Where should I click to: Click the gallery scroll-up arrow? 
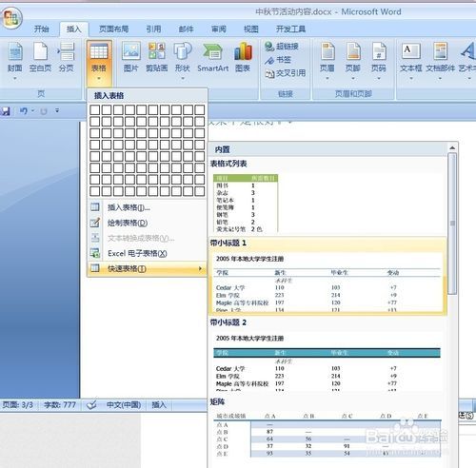(452, 147)
